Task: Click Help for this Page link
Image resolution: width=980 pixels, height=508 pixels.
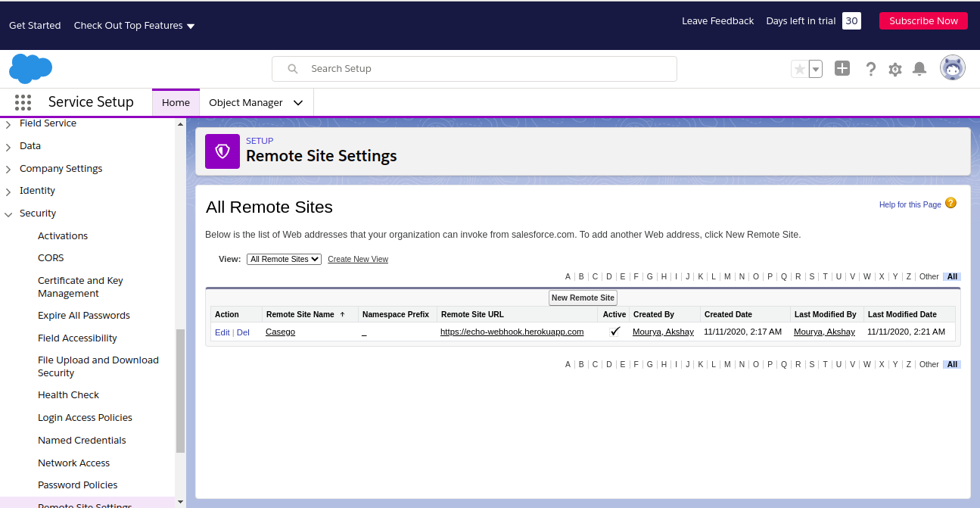Action: 910,204
